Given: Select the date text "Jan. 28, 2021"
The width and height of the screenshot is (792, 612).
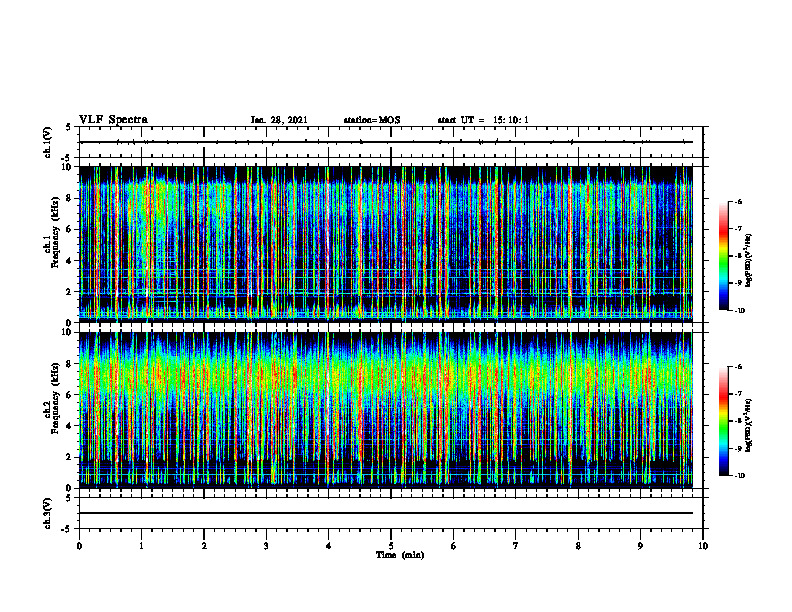Looking at the screenshot, I should 279,120.
